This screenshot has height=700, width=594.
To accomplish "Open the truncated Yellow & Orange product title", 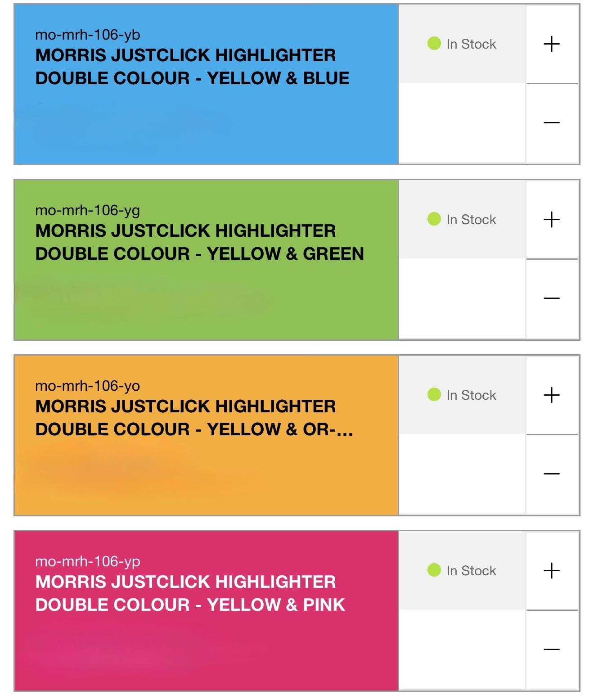I will click(194, 418).
